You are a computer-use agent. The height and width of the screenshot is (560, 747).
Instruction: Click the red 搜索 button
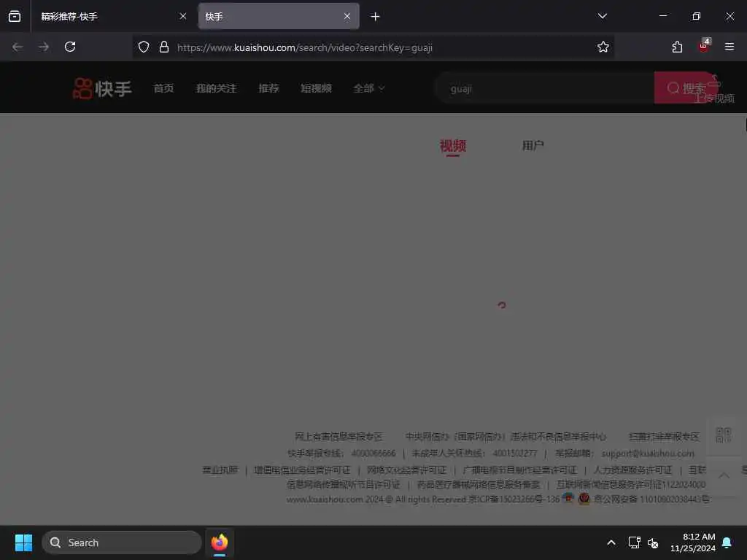[x=684, y=88]
